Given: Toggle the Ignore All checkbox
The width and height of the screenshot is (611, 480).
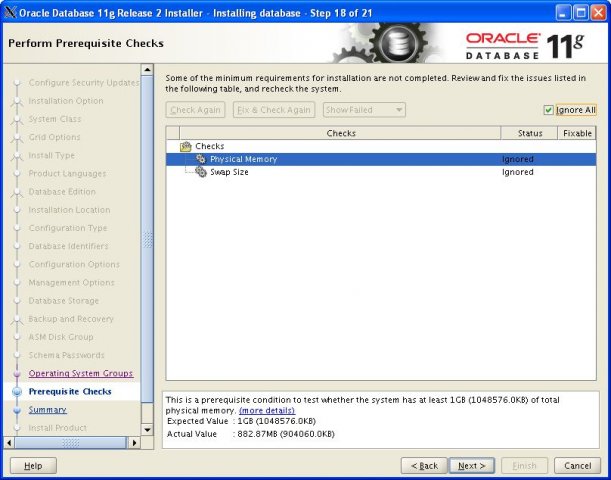Looking at the screenshot, I should [549, 110].
